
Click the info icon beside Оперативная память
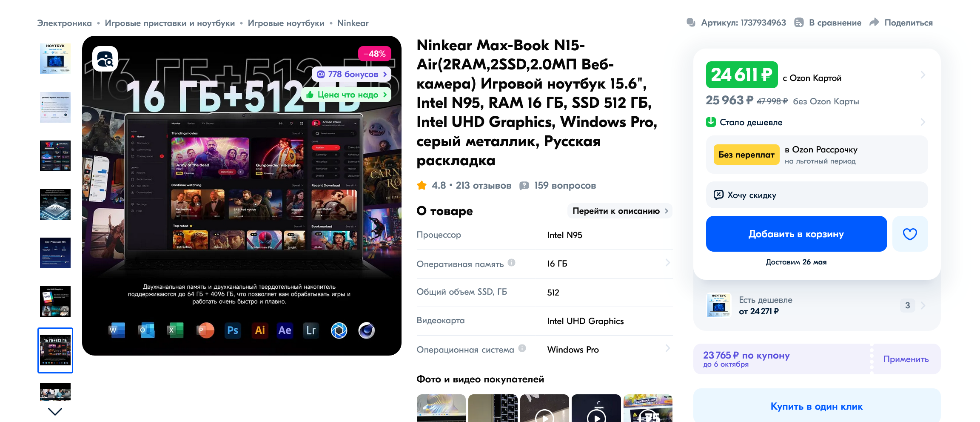click(512, 263)
